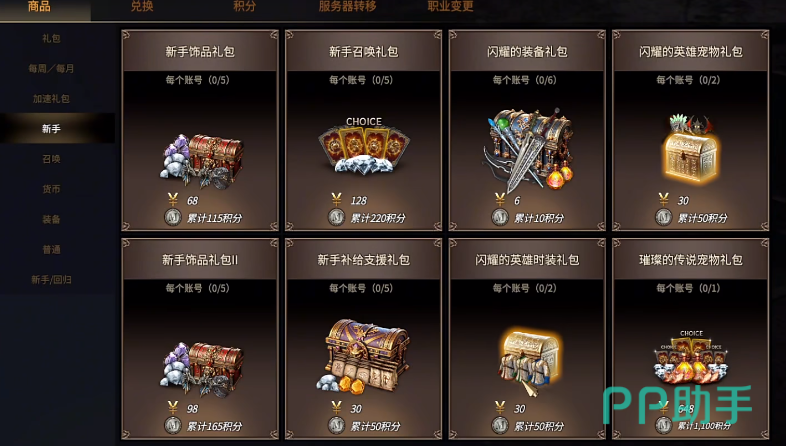Select the golden chest in 闪耀的英雄宠物礼包

pos(691,149)
